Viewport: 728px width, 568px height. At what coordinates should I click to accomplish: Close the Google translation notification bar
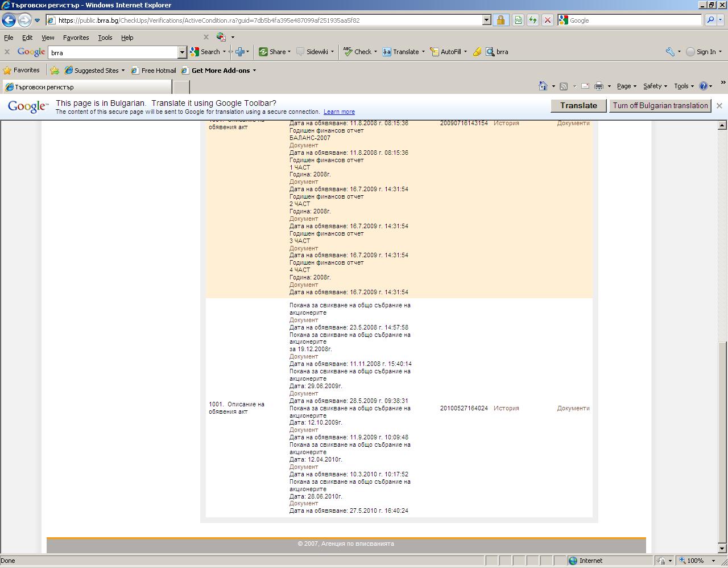click(719, 106)
